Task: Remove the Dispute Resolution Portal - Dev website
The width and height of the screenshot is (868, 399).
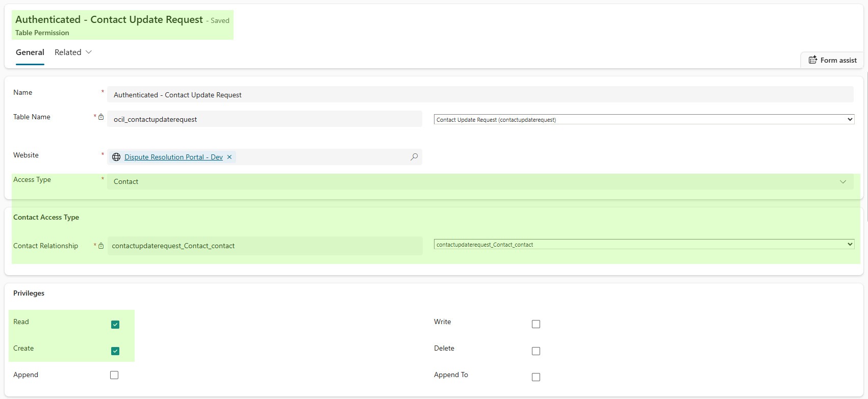Action: (x=229, y=157)
